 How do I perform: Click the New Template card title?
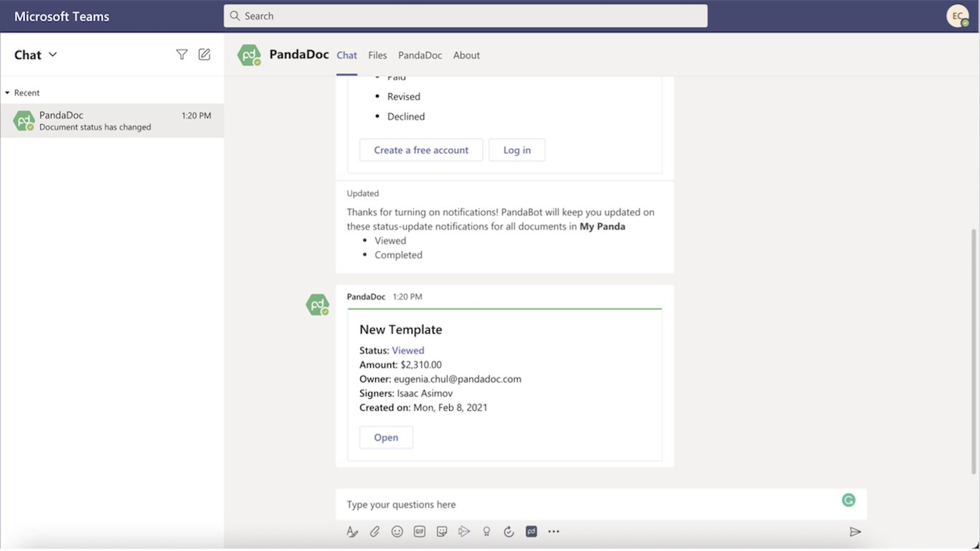[401, 329]
